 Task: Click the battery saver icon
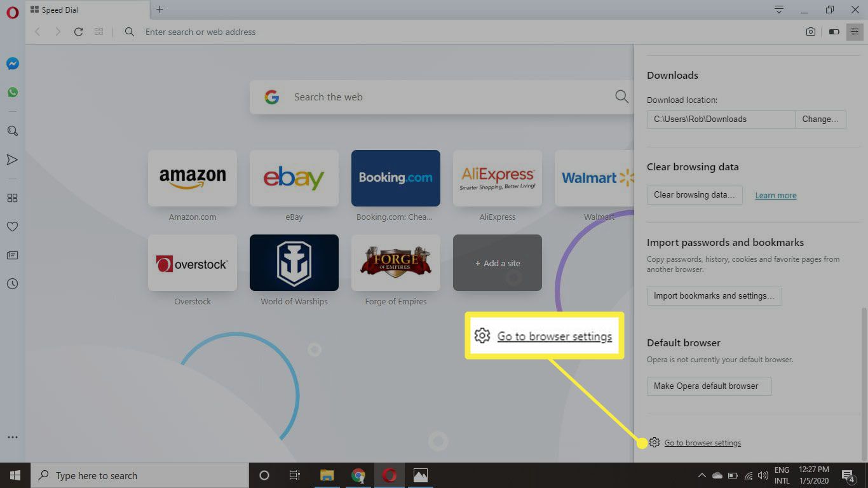click(x=834, y=32)
